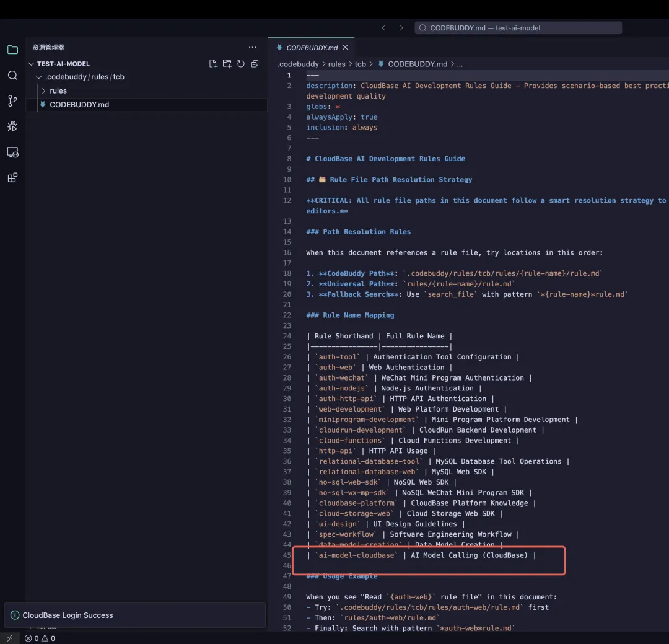Click rules in the breadcrumb

pos(336,64)
